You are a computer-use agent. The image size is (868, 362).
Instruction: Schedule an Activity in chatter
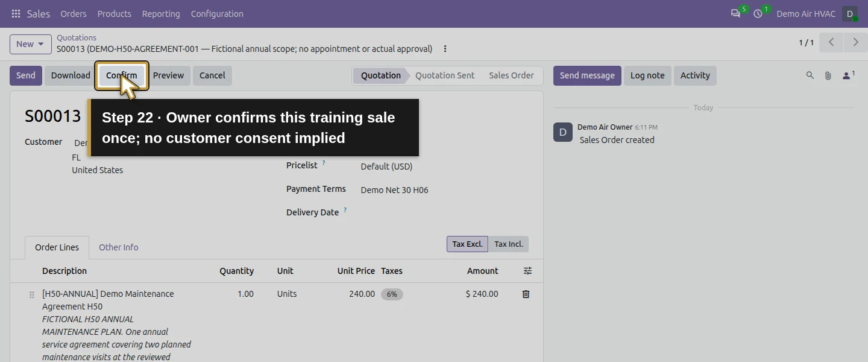pos(695,75)
